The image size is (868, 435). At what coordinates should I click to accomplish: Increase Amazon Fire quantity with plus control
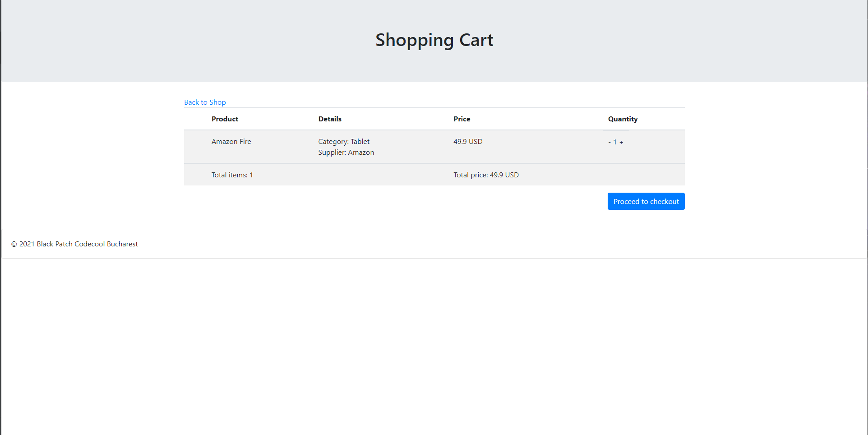pos(621,142)
